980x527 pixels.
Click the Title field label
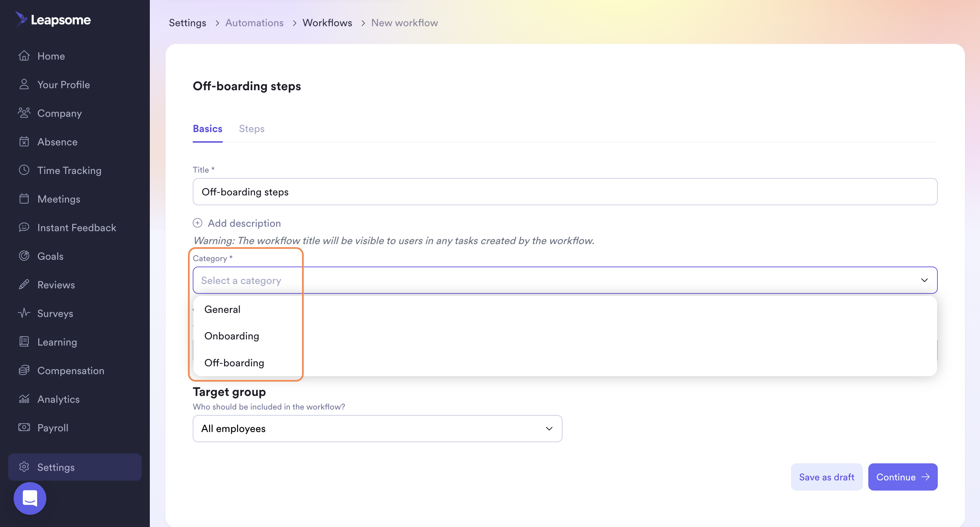(204, 170)
